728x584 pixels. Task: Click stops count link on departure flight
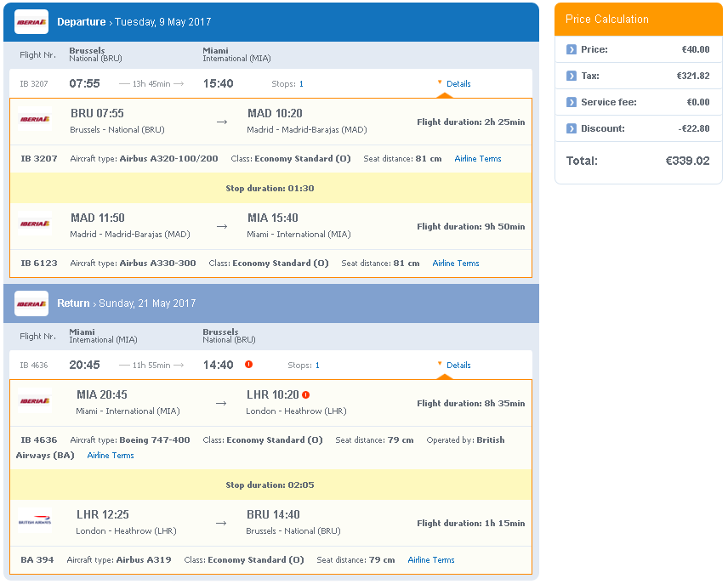tap(301, 84)
